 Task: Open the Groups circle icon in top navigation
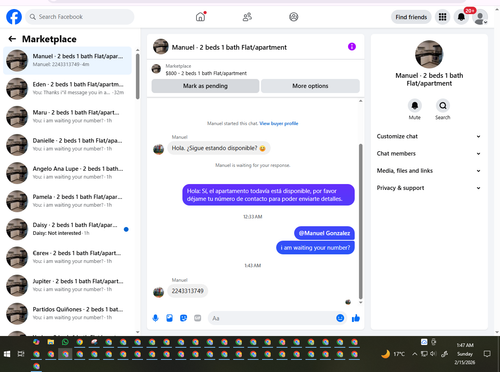click(294, 17)
